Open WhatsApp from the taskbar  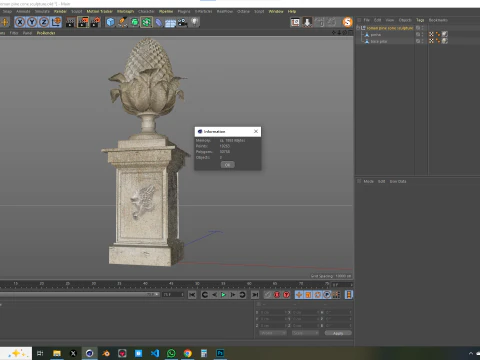point(171,353)
